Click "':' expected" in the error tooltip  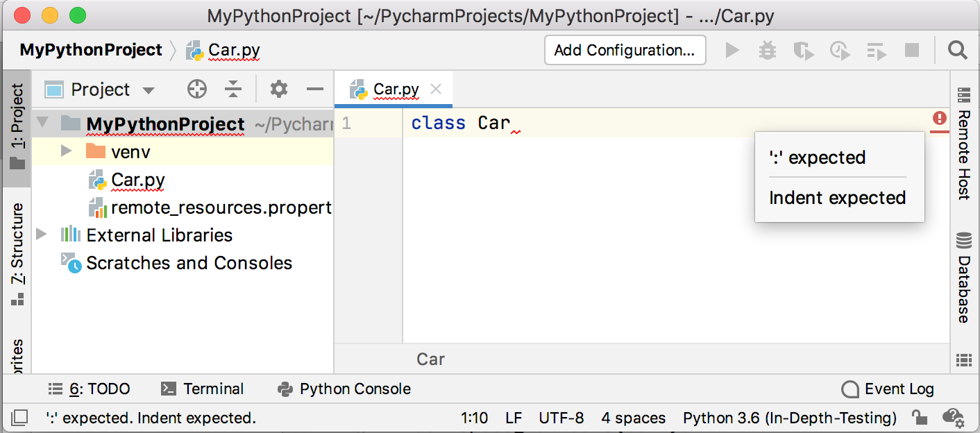click(x=818, y=158)
